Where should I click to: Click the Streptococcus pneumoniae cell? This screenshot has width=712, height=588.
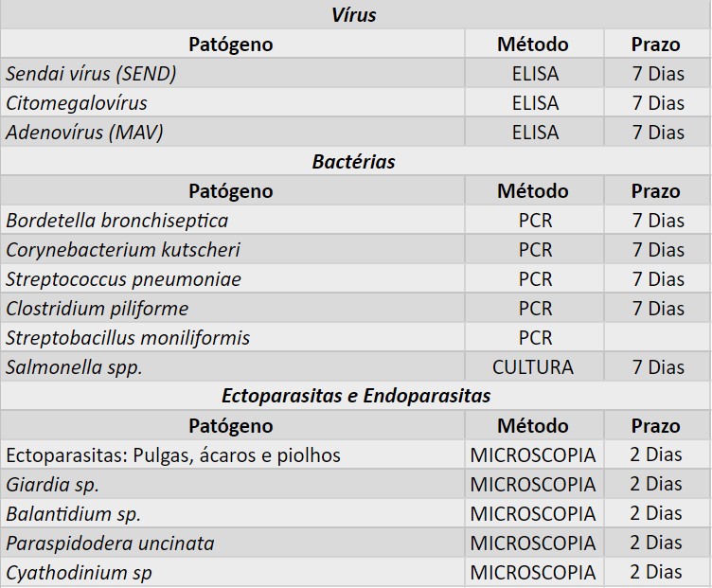coord(123,279)
